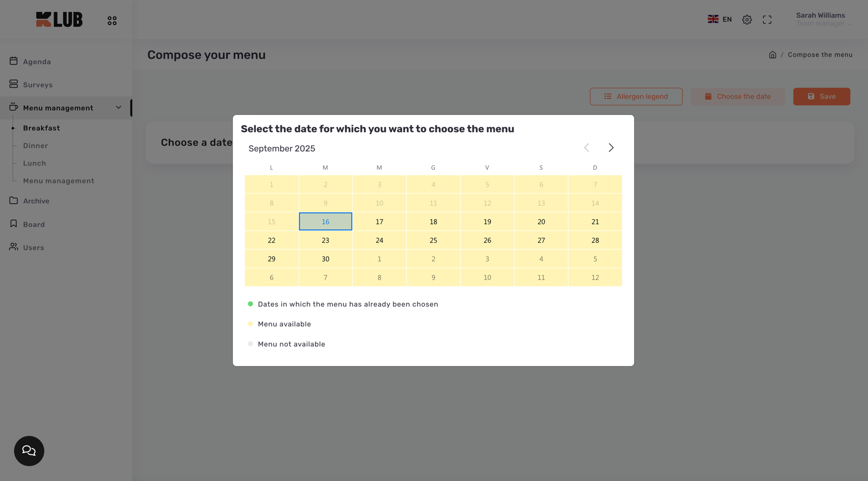The width and height of the screenshot is (868, 481).
Task: Toggle fullscreen mode icon
Action: pos(767,20)
